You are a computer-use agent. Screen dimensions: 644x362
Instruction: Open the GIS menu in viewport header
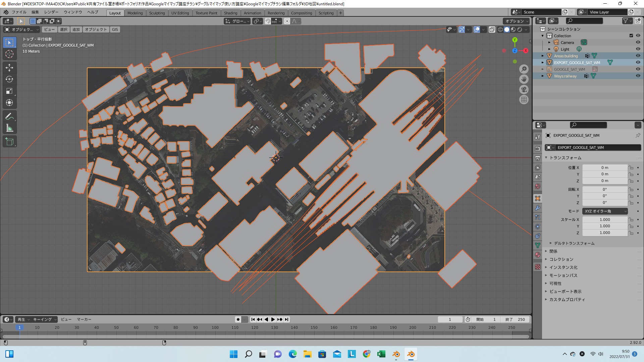click(x=115, y=29)
